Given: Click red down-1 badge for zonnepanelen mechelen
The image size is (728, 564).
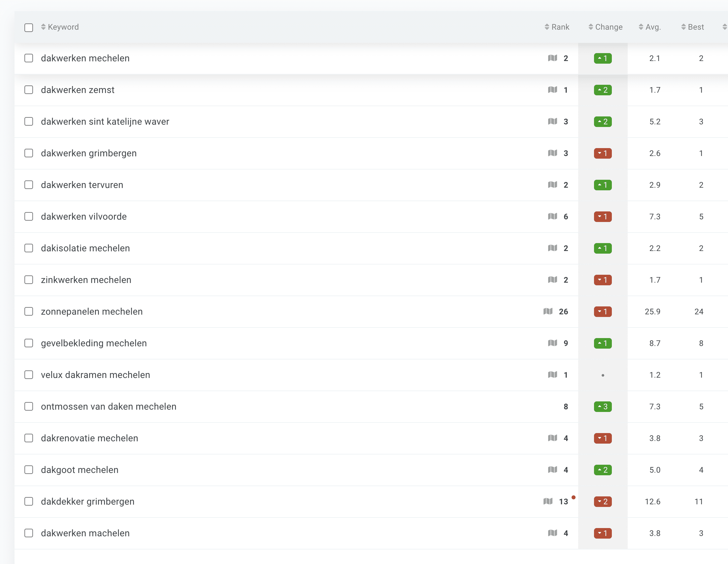Looking at the screenshot, I should point(603,311).
